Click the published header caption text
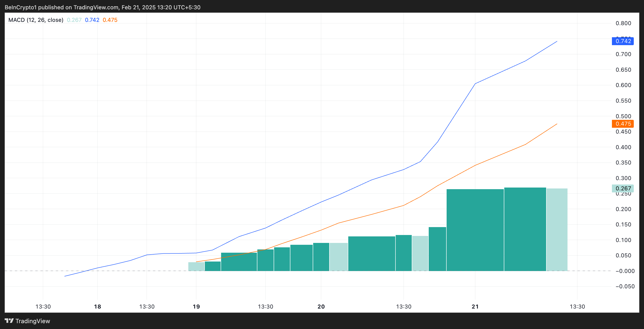The width and height of the screenshot is (644, 329). pyautogui.click(x=103, y=7)
